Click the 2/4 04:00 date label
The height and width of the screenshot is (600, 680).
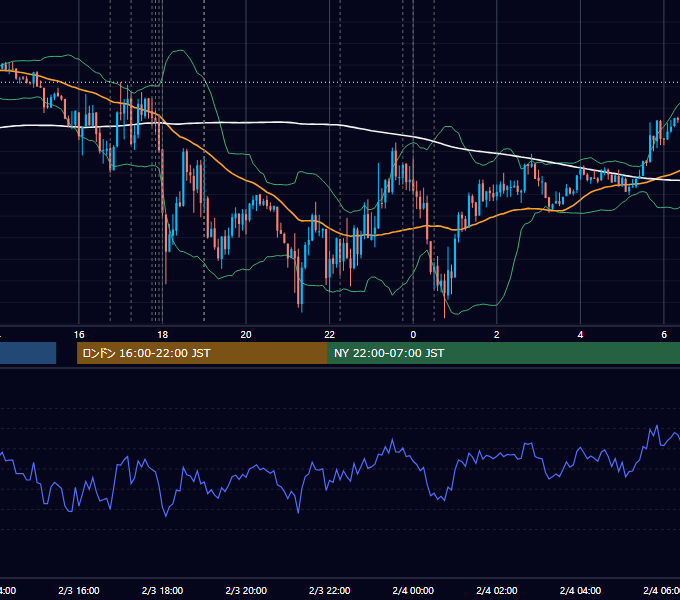pyautogui.click(x=580, y=590)
